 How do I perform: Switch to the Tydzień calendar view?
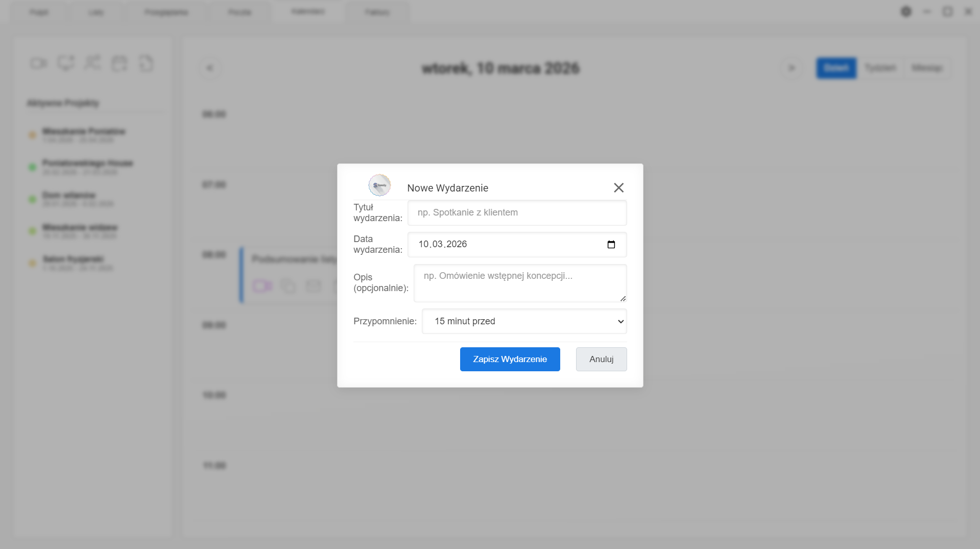click(x=880, y=68)
